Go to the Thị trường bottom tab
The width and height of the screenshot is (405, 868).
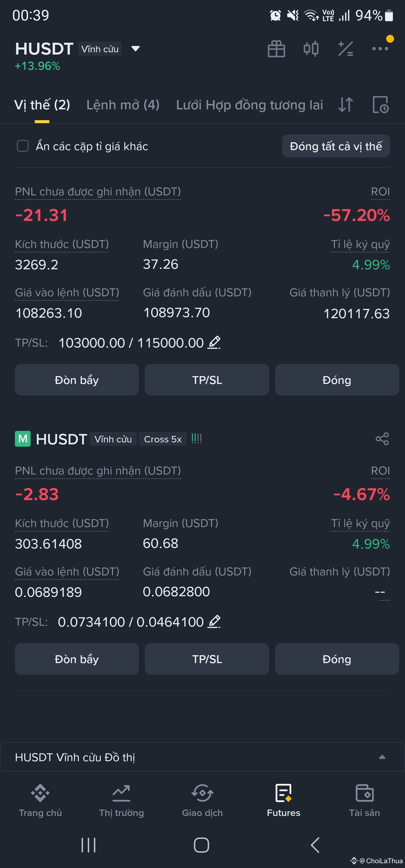tap(121, 801)
